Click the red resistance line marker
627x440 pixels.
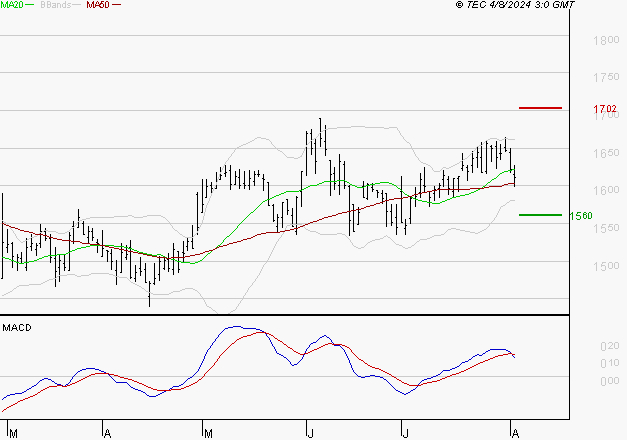540,108
